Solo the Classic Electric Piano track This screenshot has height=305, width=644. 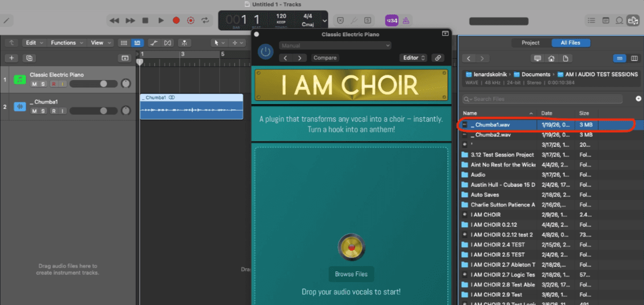point(43,84)
